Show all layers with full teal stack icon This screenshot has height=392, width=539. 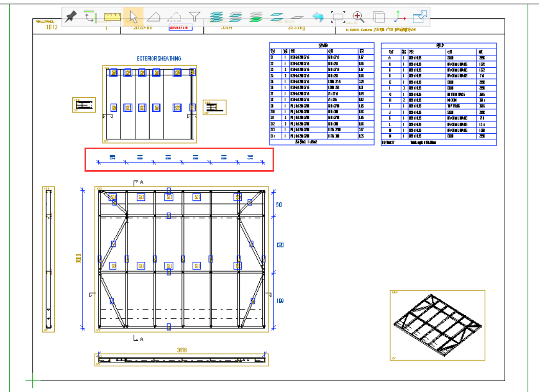pos(216,16)
